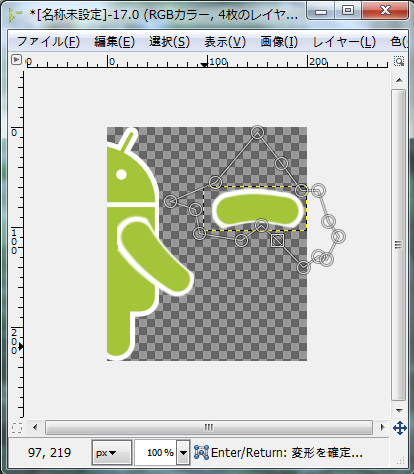The width and height of the screenshot is (414, 474).
Task: Open the 選択(S) menu
Action: pyautogui.click(x=169, y=42)
